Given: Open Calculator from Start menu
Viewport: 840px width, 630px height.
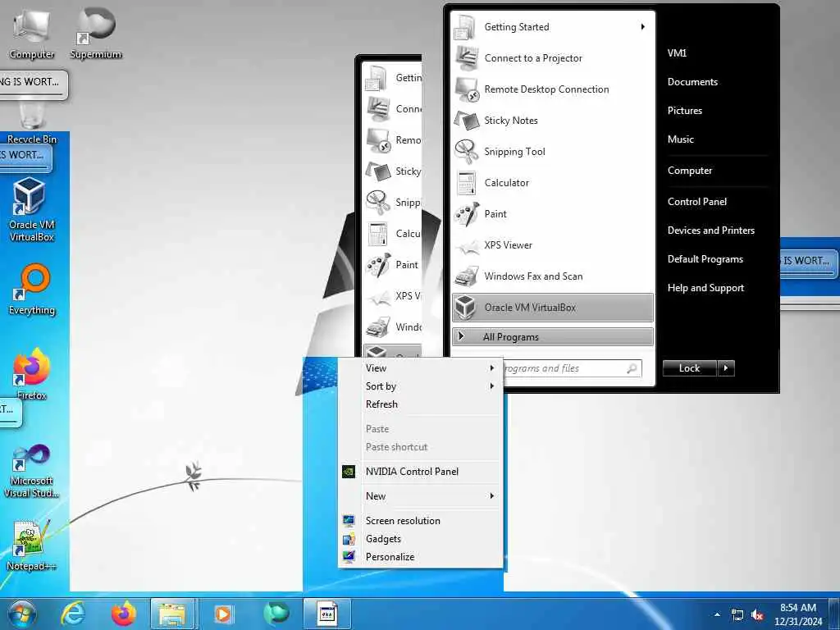Looking at the screenshot, I should pos(552,182).
